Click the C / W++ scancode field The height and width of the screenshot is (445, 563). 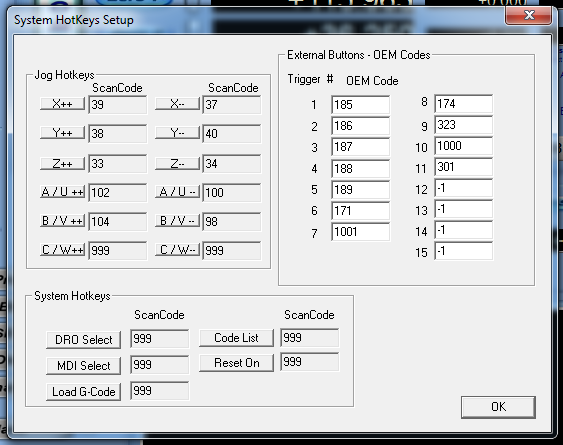point(117,250)
